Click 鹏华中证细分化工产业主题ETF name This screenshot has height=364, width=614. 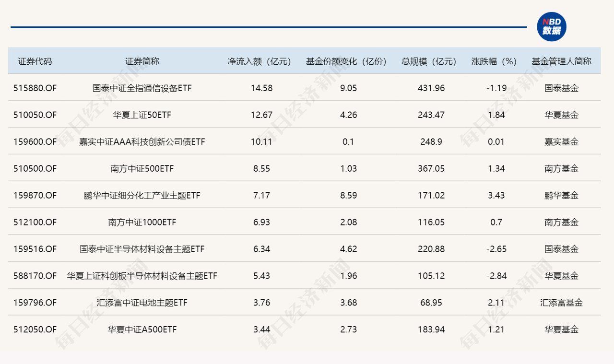tap(142, 196)
